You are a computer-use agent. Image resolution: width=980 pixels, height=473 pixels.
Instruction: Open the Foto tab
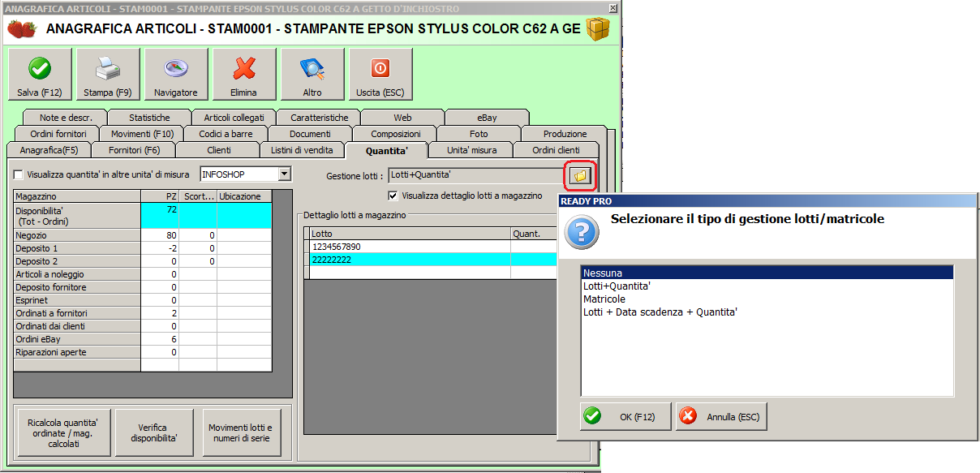click(479, 134)
